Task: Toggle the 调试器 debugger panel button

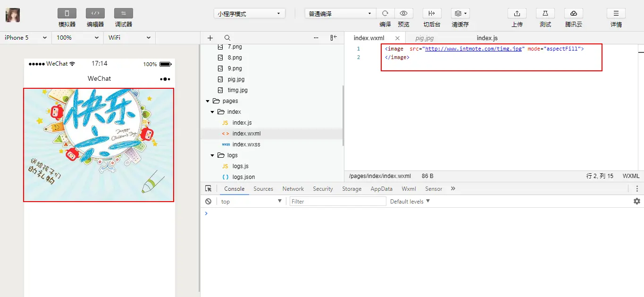Action: (123, 13)
